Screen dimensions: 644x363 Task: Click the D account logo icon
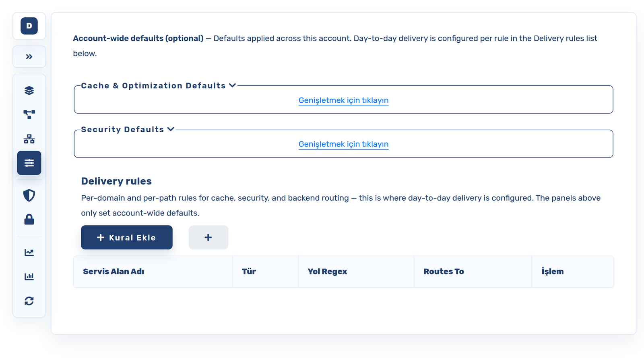coord(29,26)
